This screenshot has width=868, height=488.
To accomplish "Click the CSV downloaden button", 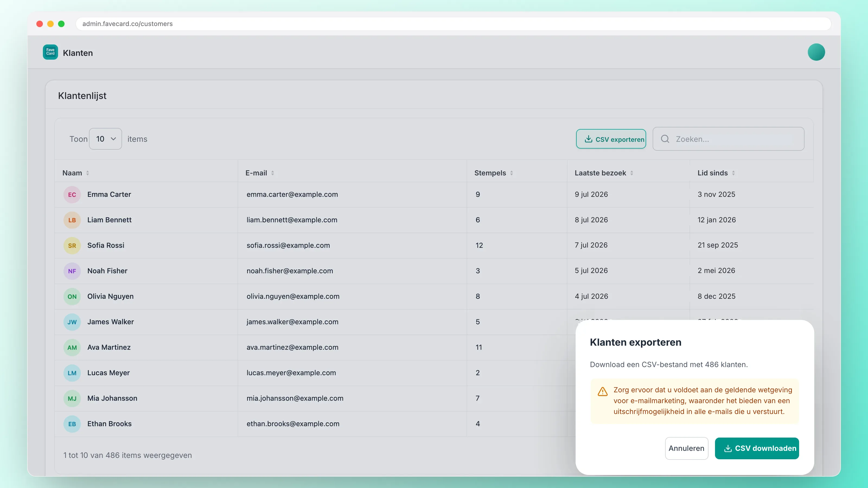I will [757, 448].
